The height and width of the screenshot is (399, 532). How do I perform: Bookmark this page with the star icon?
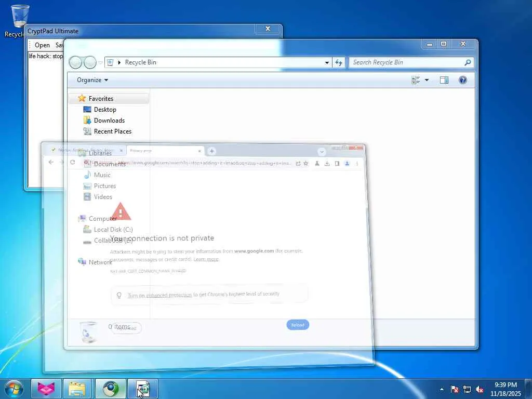pos(305,164)
